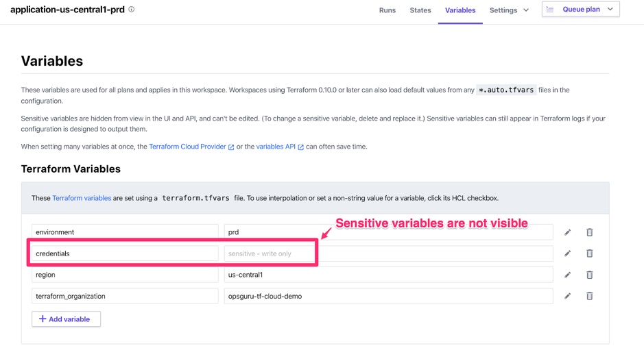644x348 pixels.
Task: Edit the region variable with pencil icon
Action: (567, 275)
